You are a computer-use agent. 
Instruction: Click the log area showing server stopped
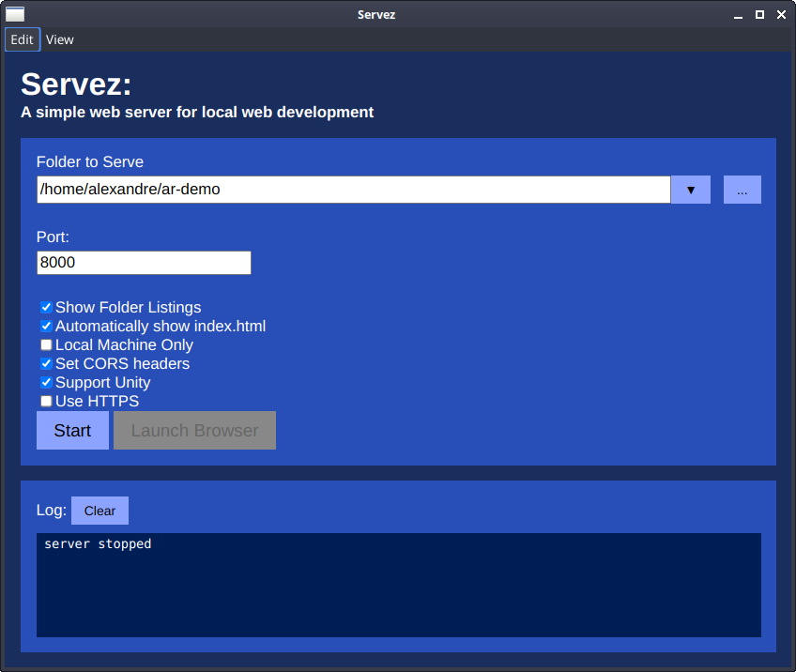click(398, 585)
